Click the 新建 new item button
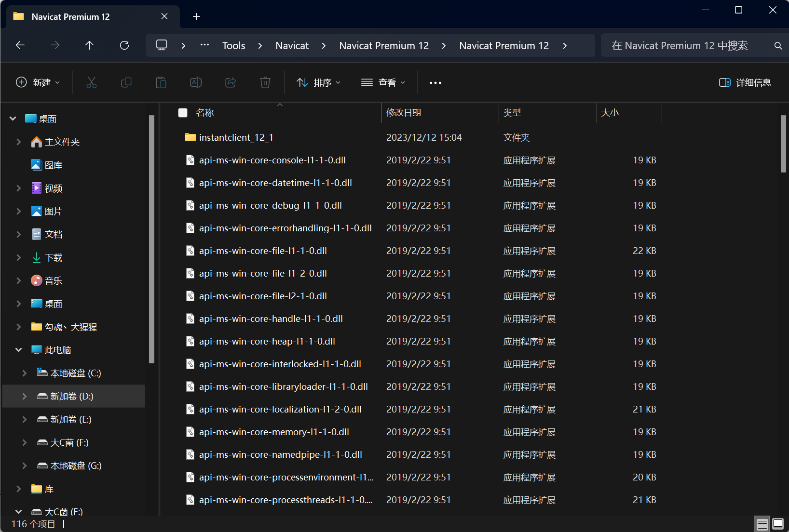The width and height of the screenshot is (789, 532). pos(38,82)
